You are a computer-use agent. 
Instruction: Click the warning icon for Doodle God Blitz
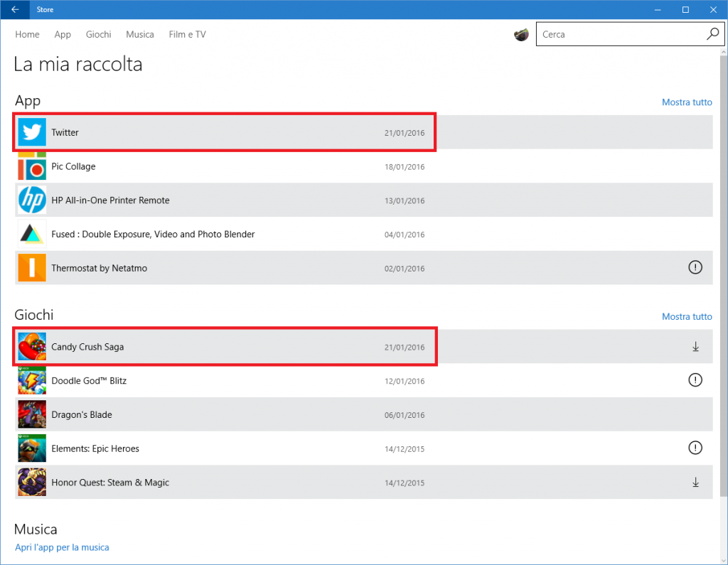pyautogui.click(x=695, y=380)
